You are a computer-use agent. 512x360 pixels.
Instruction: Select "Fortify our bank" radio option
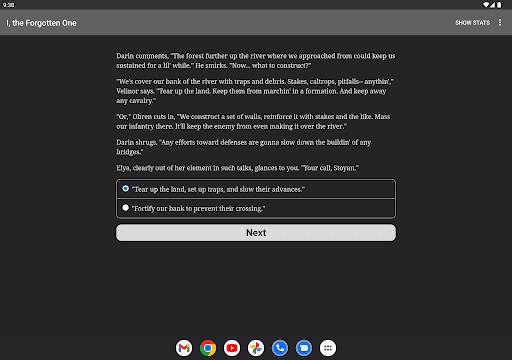click(256, 208)
